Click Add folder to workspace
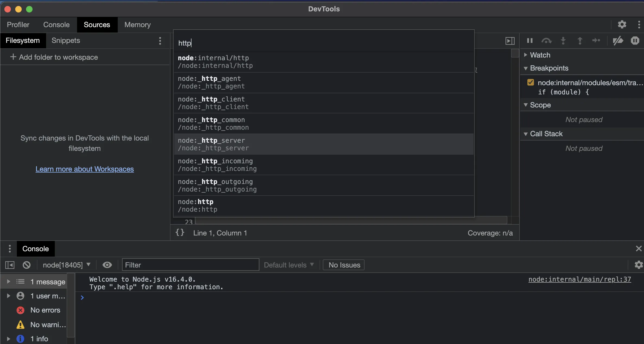This screenshot has height=344, width=644. pyautogui.click(x=54, y=57)
